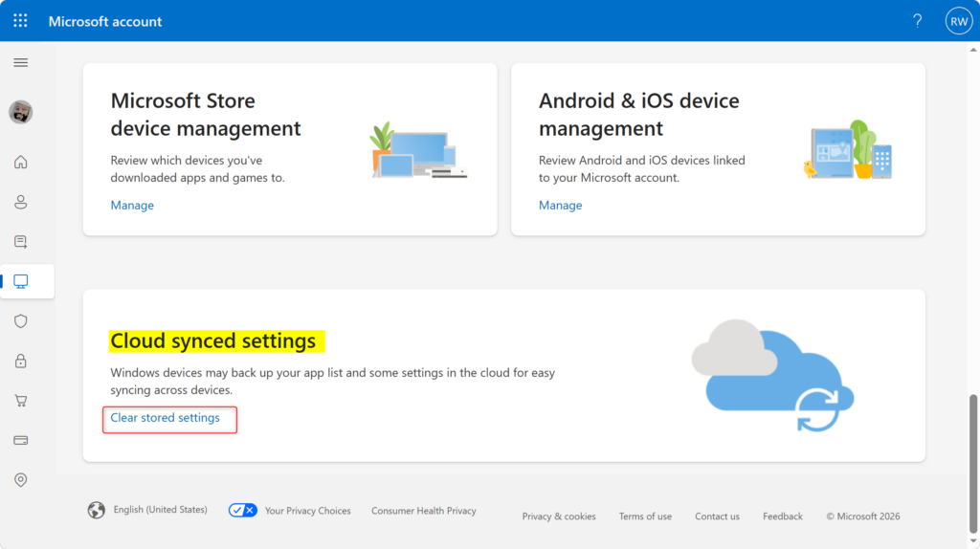Viewport: 980px width, 549px height.
Task: Click the Android & iOS device management heading
Action: (x=638, y=115)
